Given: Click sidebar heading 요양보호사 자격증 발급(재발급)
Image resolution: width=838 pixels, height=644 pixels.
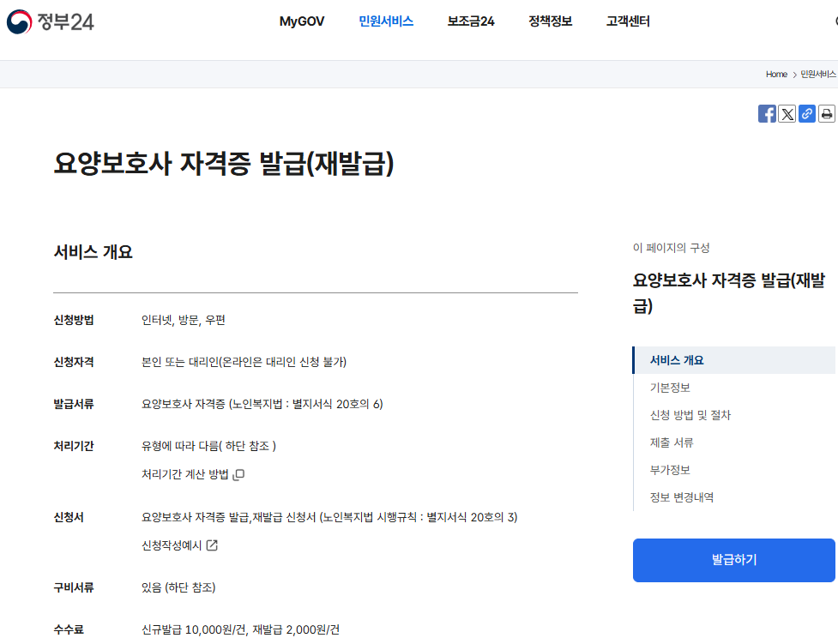Looking at the screenshot, I should [729, 293].
